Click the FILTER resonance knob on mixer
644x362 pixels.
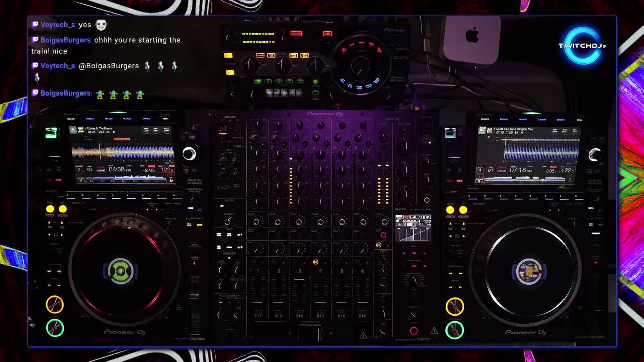tap(228, 222)
